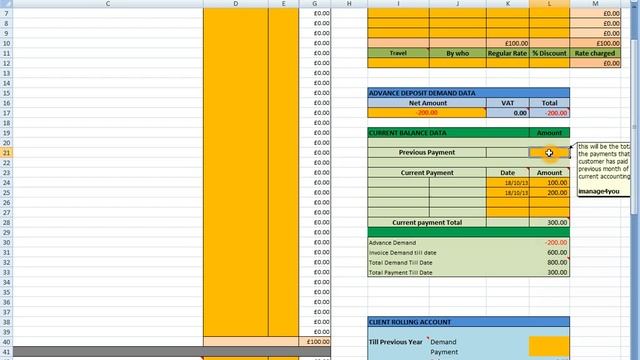Select the first date cell 18/10/13 in row 24
Viewport: 640px width, 360px height.
click(x=508, y=182)
